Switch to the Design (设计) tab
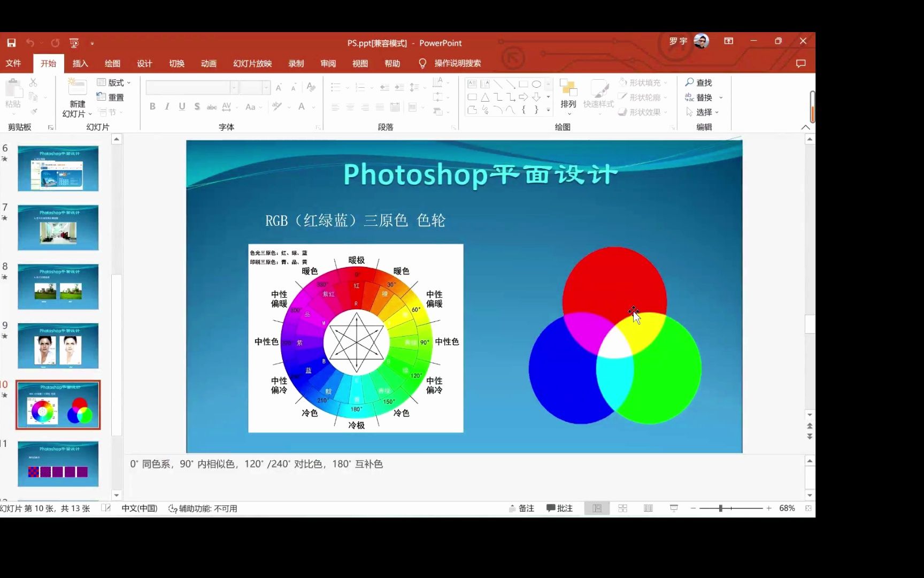924x578 pixels. [x=144, y=63]
